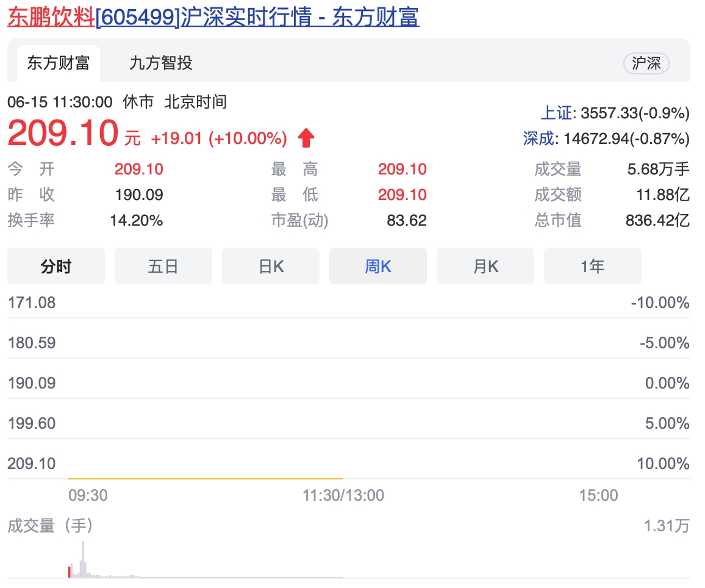Click the 昨收 value 190.09
The width and height of the screenshot is (705, 588).
point(139,195)
